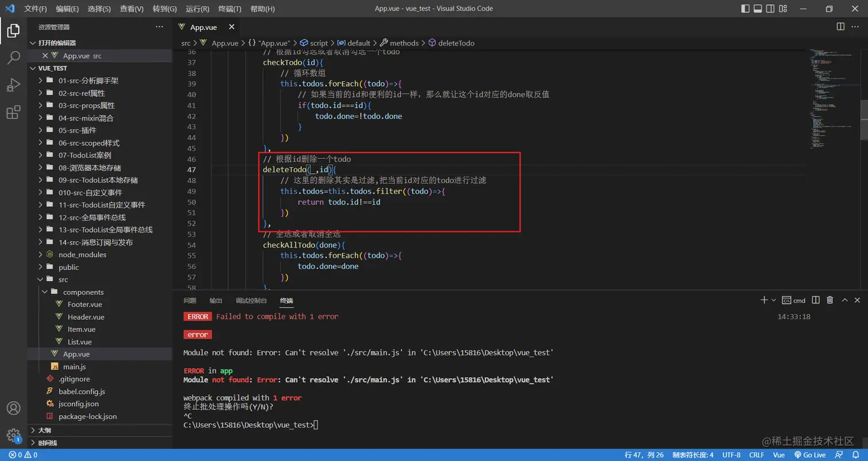Expand the 01-src-分析脚手架 folder
This screenshot has width=868, height=461.
pyautogui.click(x=100, y=80)
